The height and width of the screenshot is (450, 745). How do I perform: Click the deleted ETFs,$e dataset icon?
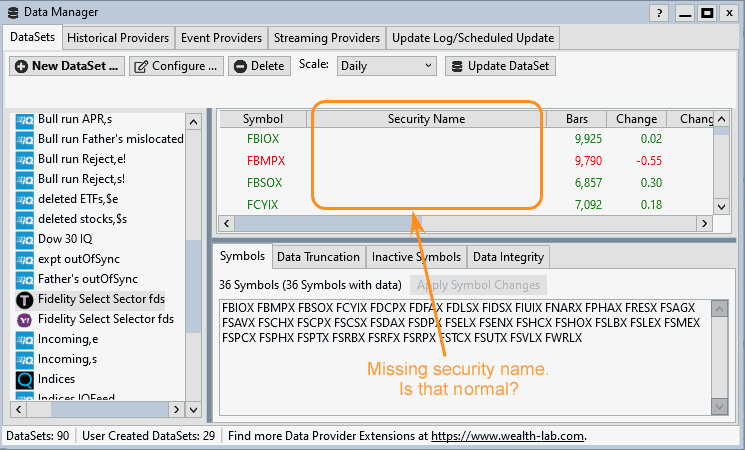(25, 199)
